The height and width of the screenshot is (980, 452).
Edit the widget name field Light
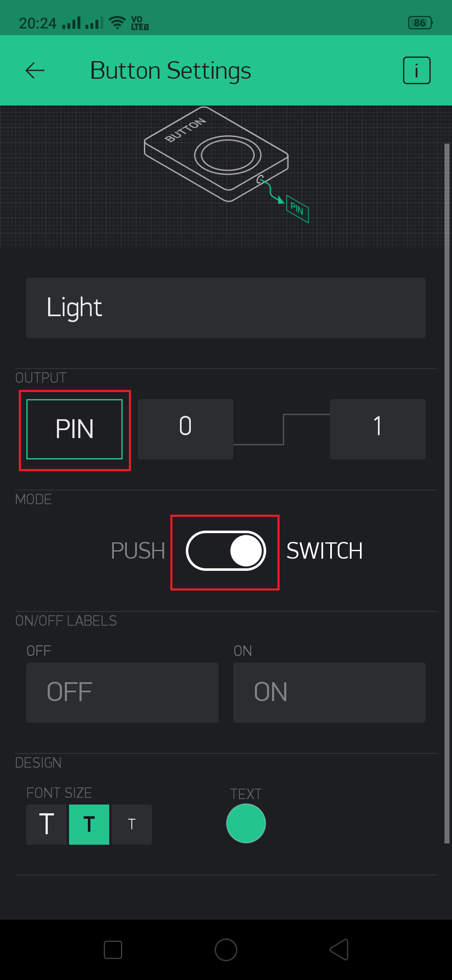coord(226,308)
